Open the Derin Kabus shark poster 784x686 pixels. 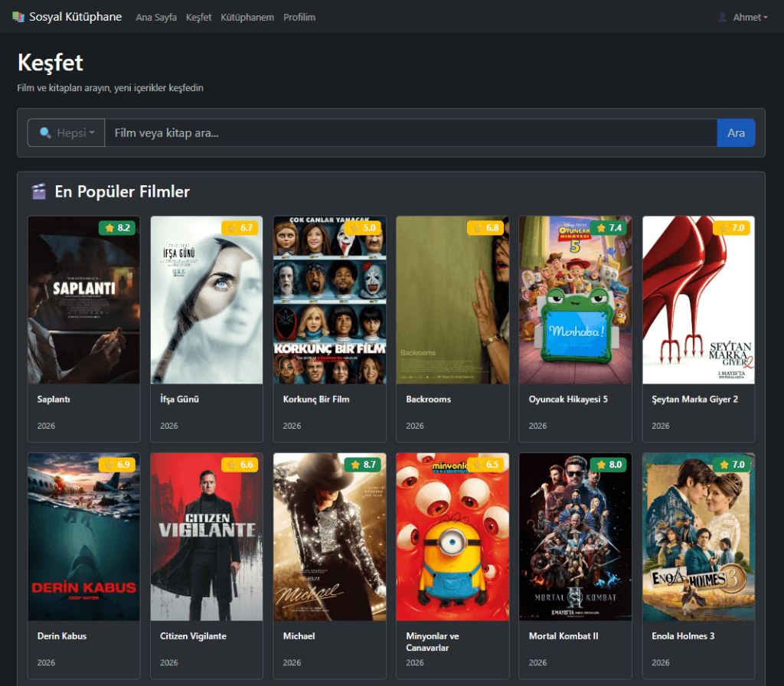click(84, 537)
